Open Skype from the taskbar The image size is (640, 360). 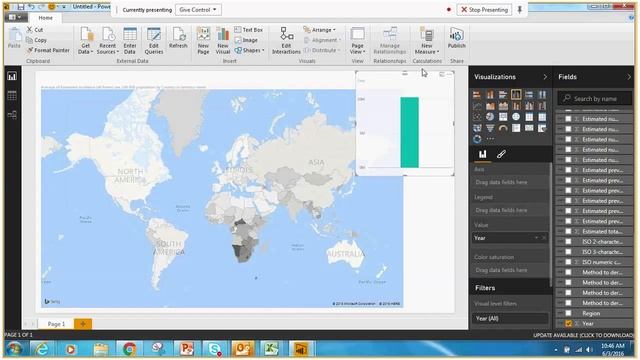coord(214,349)
